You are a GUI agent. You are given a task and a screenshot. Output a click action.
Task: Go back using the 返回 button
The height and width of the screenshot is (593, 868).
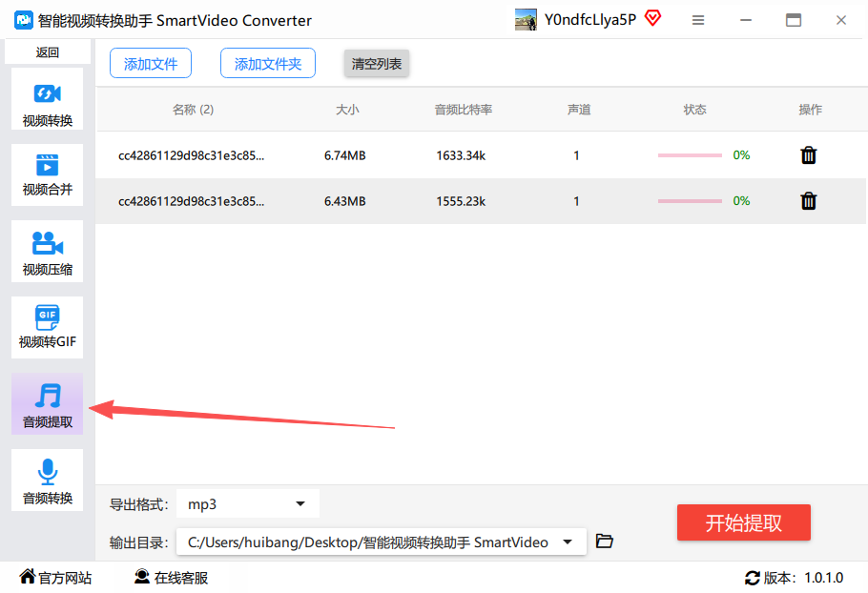coord(48,52)
